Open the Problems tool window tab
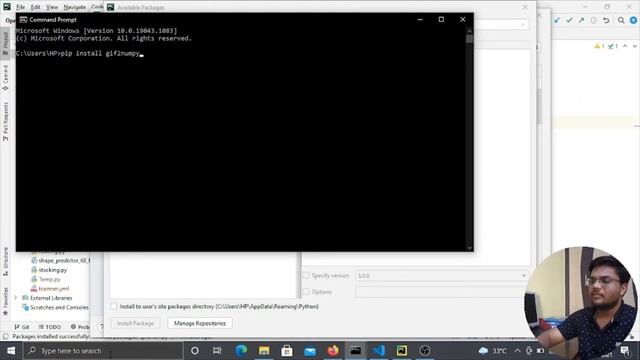 80,327
